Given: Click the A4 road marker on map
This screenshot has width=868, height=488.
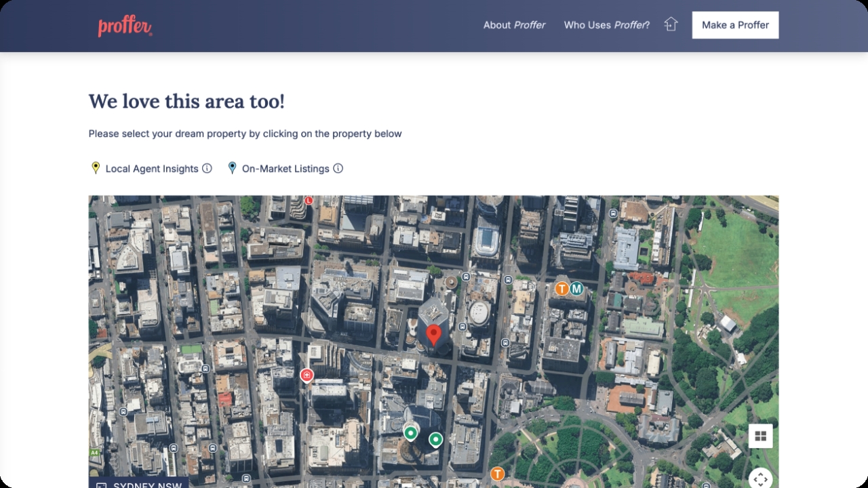Looking at the screenshot, I should 94,452.
